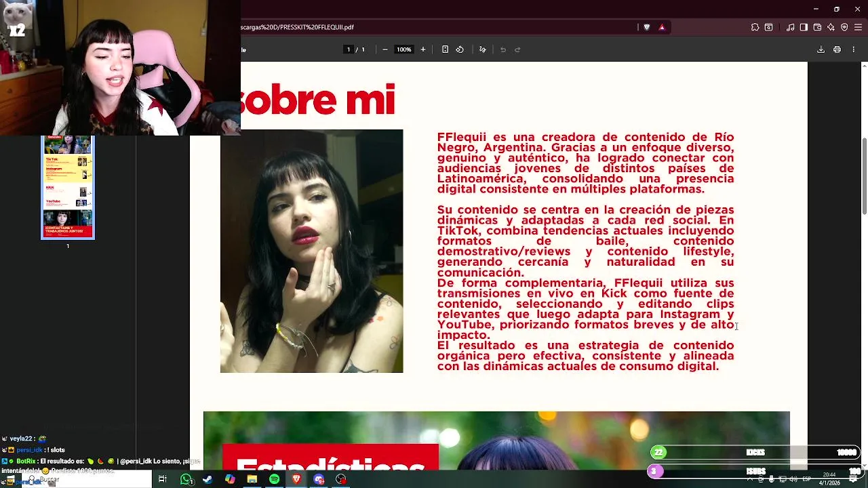
Task: Click the 'BotRix' chat message name
Action: coord(26,462)
